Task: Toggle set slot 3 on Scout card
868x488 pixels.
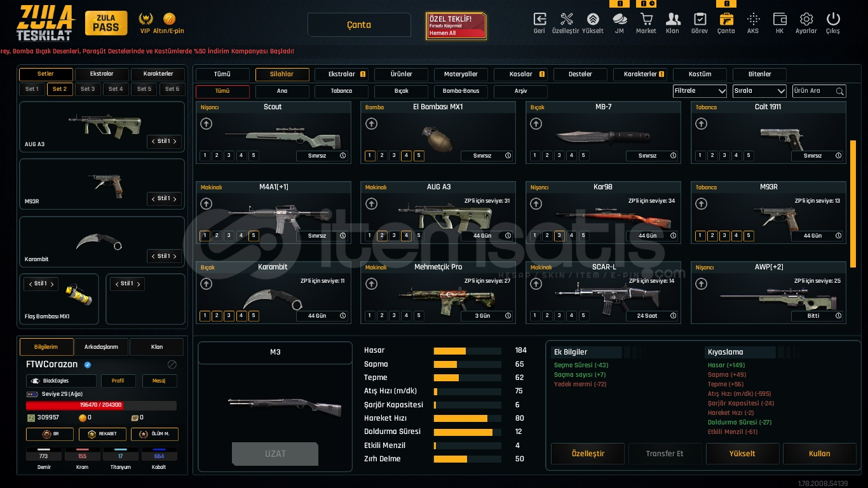Action: pyautogui.click(x=229, y=156)
